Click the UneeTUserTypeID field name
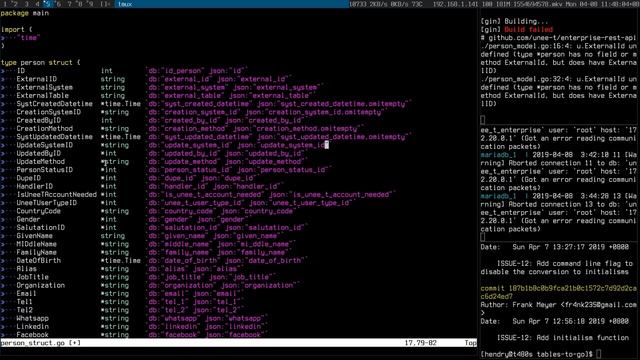The height and width of the screenshot is (360, 640). pyautogui.click(x=47, y=202)
